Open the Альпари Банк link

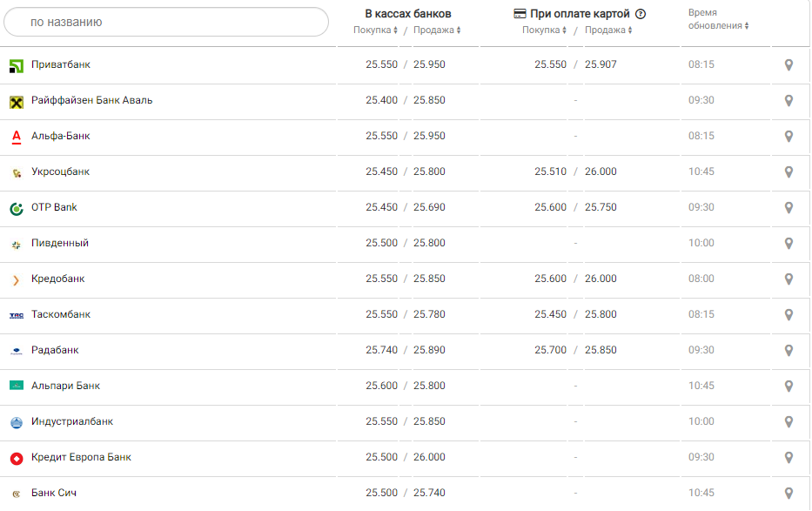tap(66, 386)
